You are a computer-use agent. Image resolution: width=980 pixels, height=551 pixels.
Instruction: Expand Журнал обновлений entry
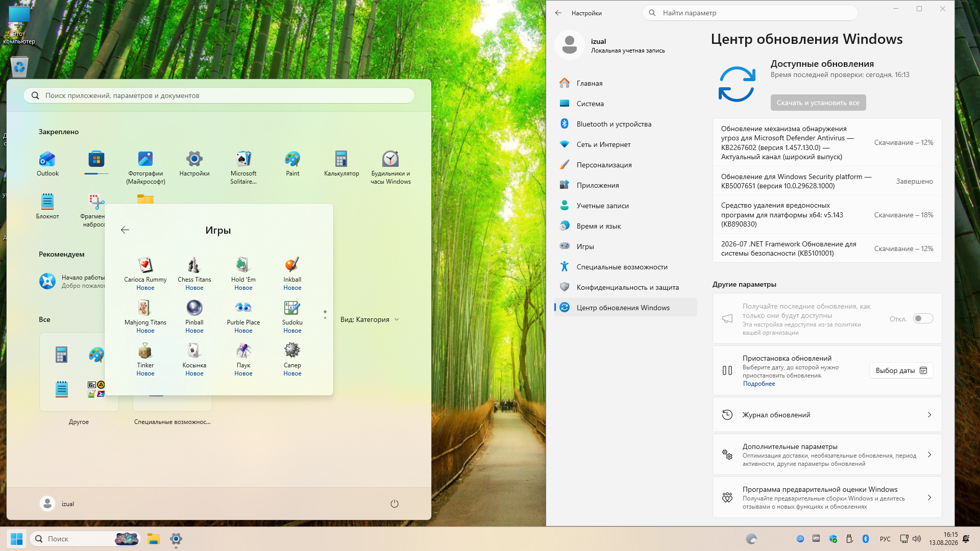coord(827,415)
